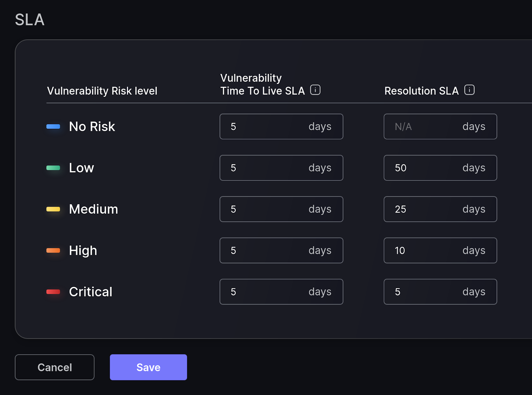Click the green Low risk color indicator
This screenshot has width=532, height=395.
tap(53, 168)
